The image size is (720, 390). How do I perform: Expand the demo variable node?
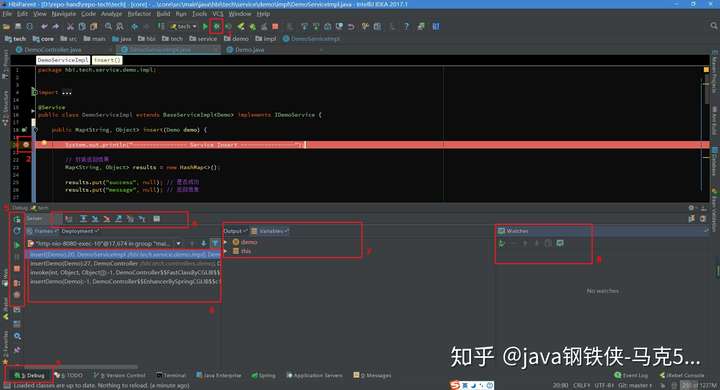point(225,242)
